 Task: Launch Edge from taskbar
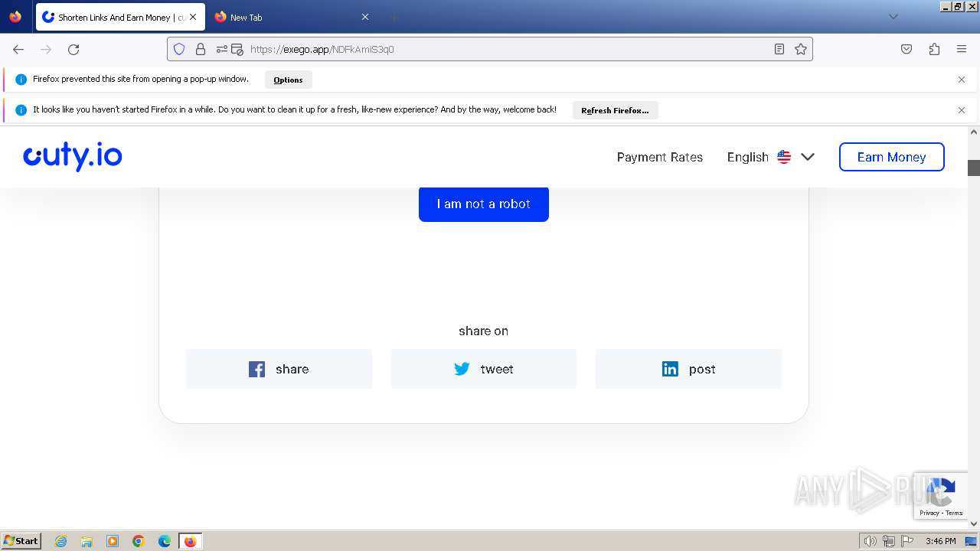click(165, 541)
